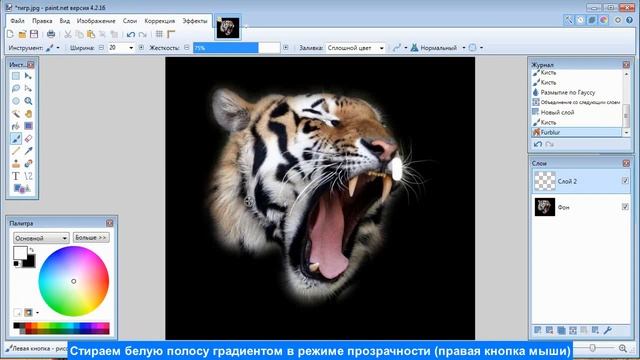Open the Shapes tool
This screenshot has height=360, width=640.
tap(22, 189)
